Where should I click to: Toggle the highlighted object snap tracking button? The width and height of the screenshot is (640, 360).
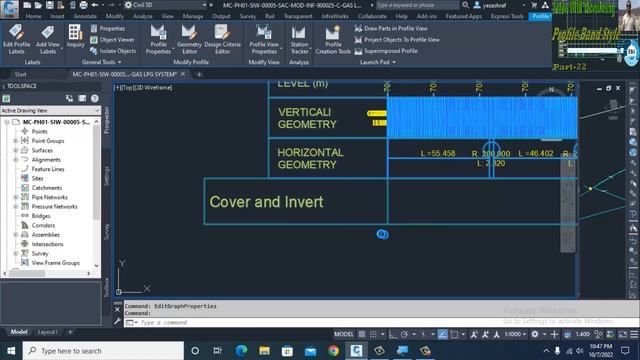(x=442, y=334)
